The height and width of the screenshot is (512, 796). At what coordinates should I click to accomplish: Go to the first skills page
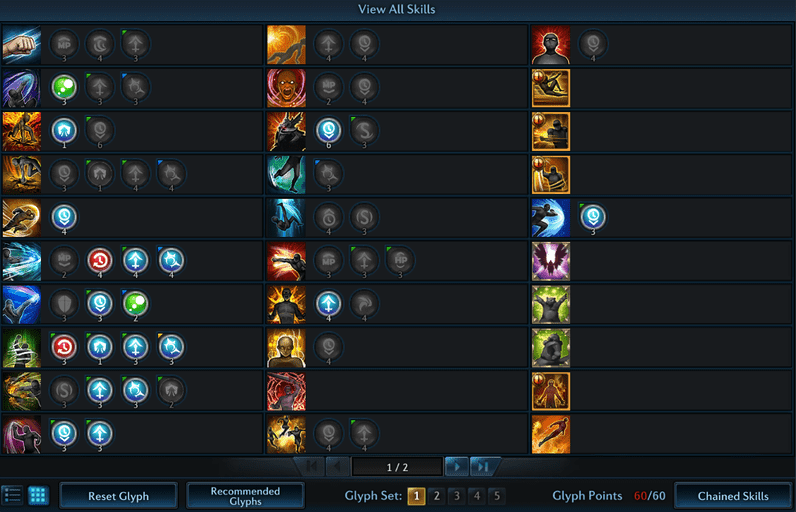coord(311,466)
